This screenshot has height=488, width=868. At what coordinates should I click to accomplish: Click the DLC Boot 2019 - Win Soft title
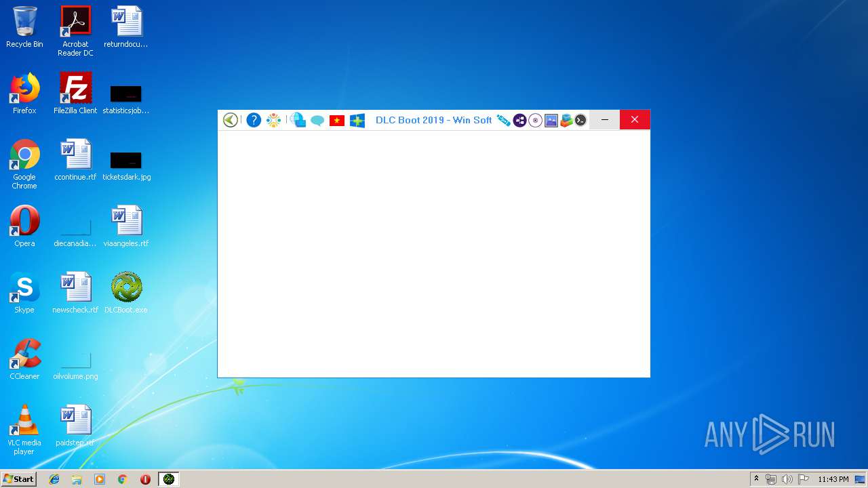click(x=433, y=120)
